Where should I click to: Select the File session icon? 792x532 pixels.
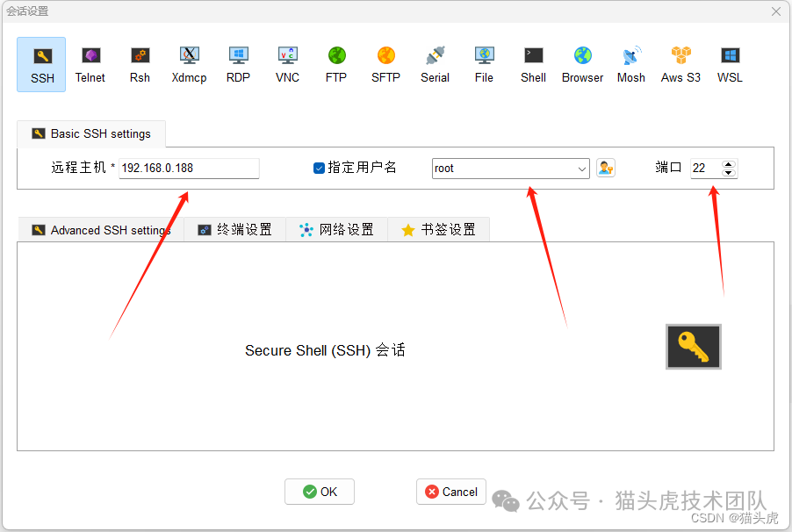pos(484,64)
